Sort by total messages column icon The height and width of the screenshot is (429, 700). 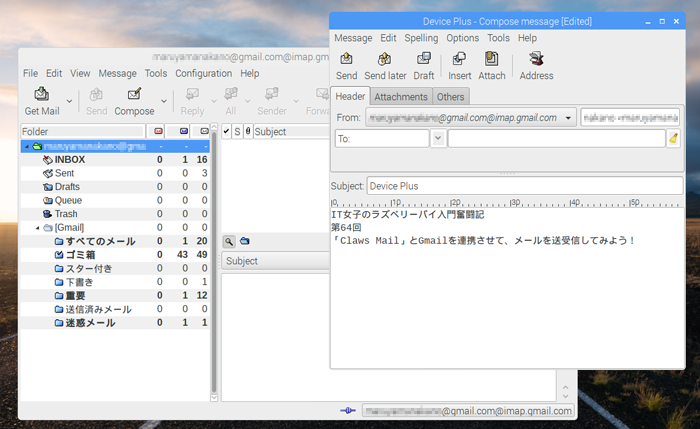click(x=204, y=131)
